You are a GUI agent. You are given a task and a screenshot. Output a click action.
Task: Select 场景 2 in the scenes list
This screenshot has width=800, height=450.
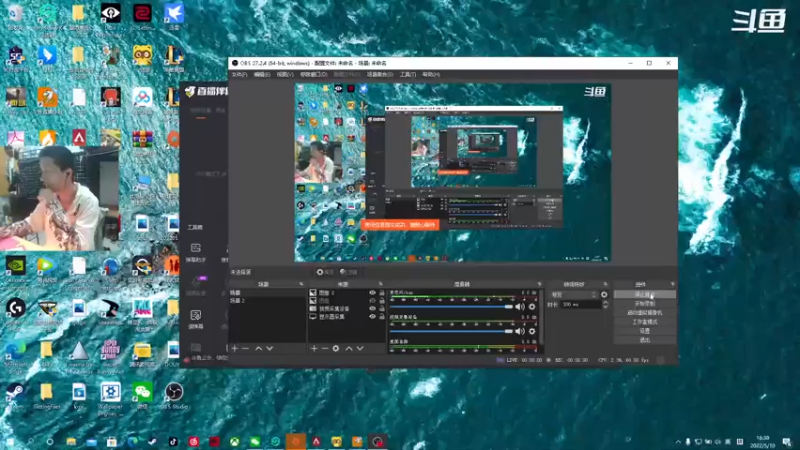(267, 301)
